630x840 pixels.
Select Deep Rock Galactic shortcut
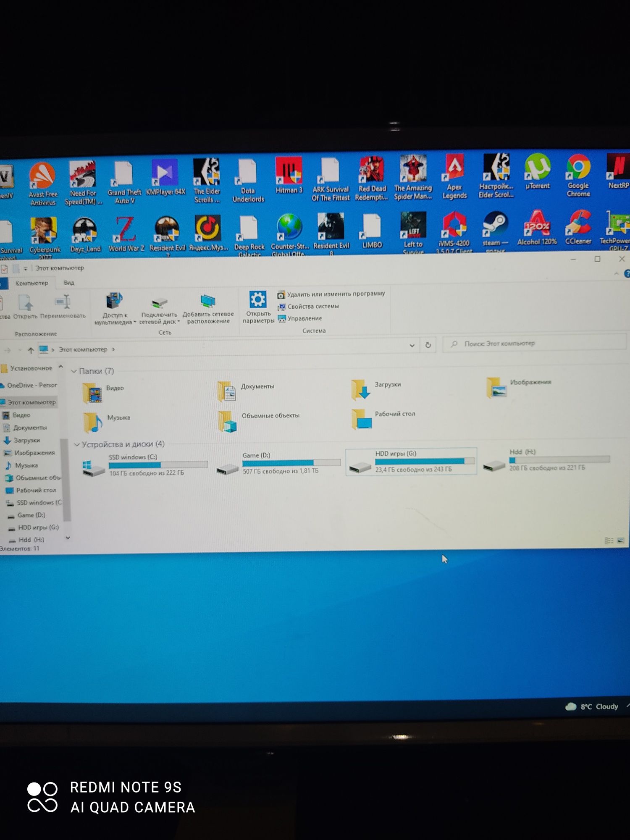click(x=249, y=236)
